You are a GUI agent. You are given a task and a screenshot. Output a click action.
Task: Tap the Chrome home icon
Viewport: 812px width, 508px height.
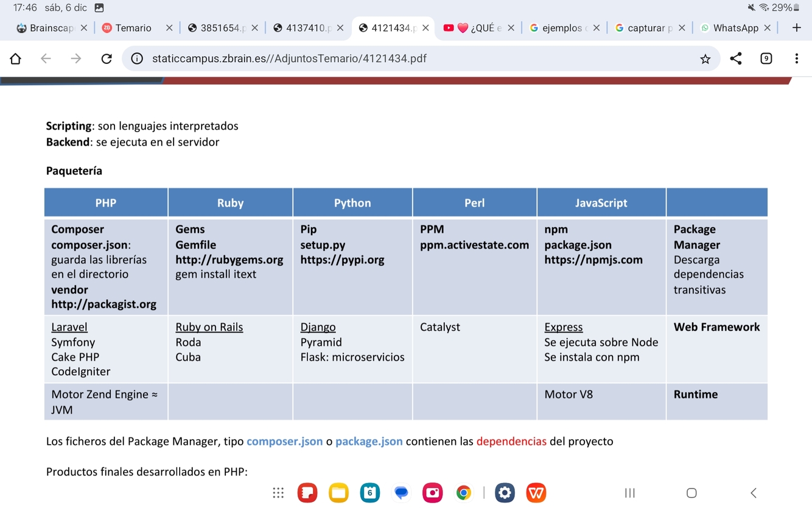tap(15, 58)
